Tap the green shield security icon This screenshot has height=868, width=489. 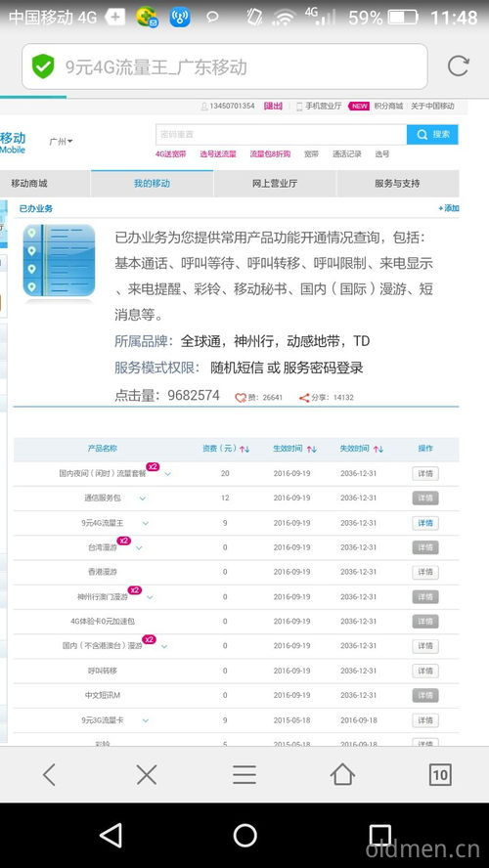click(43, 67)
